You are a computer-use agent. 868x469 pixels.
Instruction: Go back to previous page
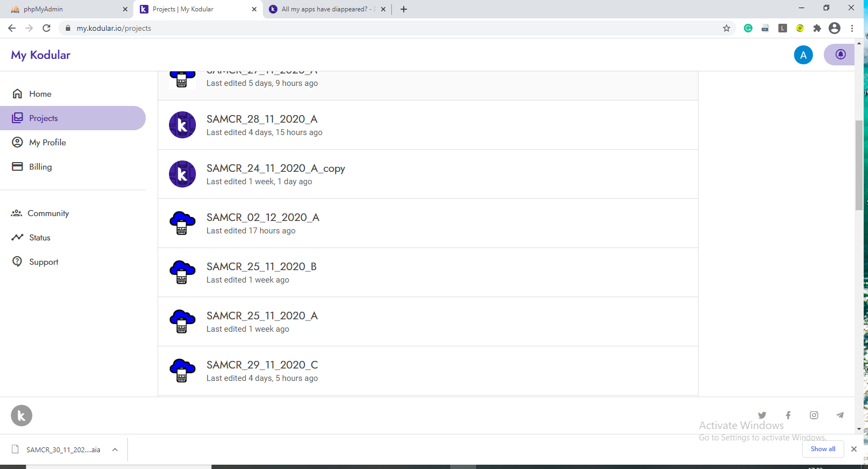(x=12, y=28)
